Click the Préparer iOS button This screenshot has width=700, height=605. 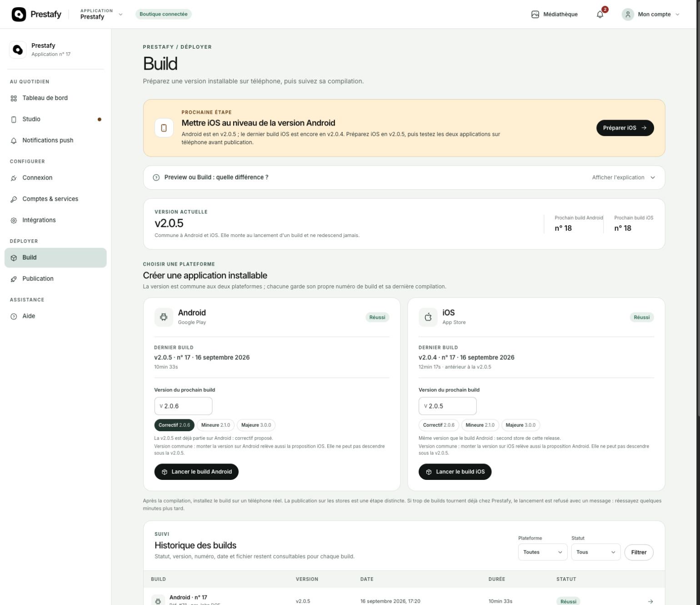[x=625, y=128]
